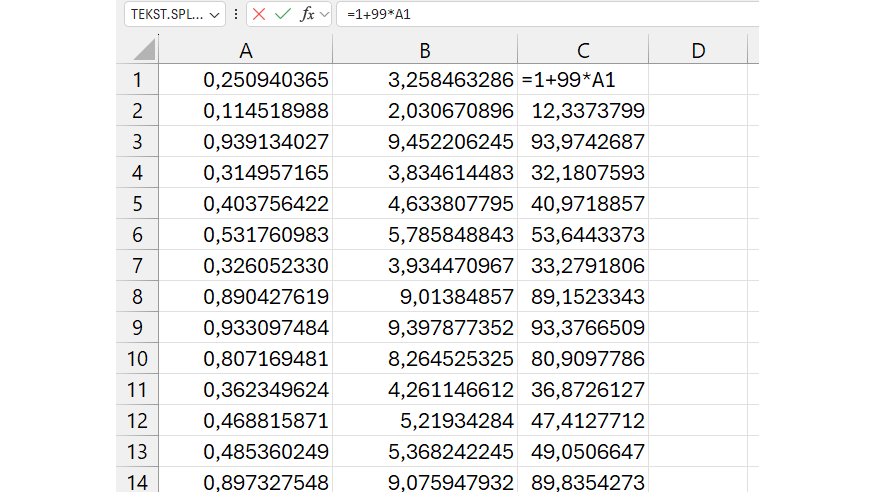Click cell C5 with 40,9718857

[583, 204]
